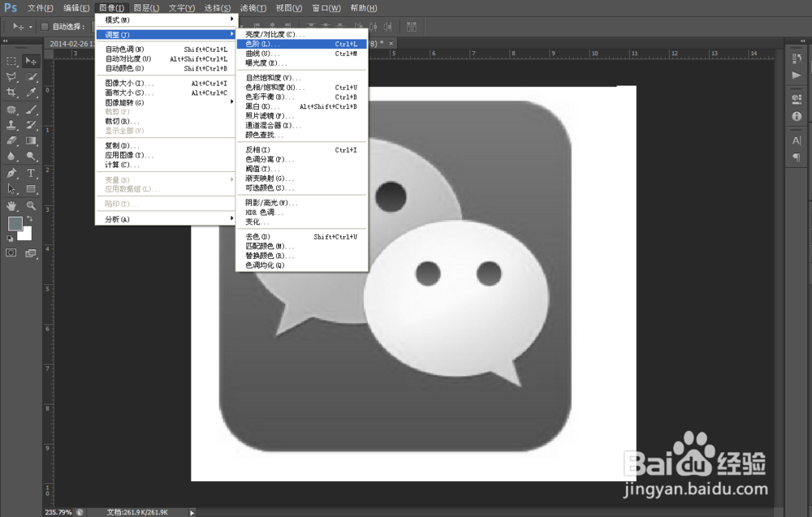
Task: Select the Dodge tool
Action: 31,156
